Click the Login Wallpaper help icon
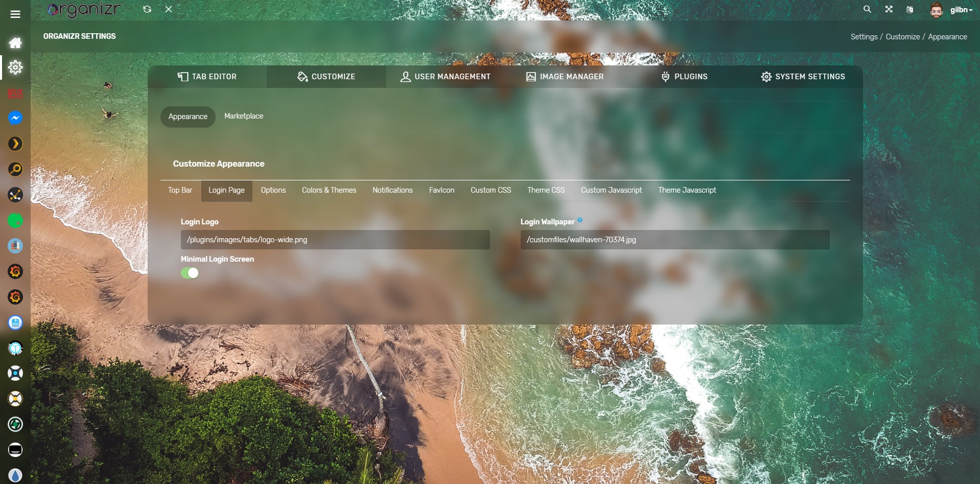The image size is (980, 484). click(580, 220)
